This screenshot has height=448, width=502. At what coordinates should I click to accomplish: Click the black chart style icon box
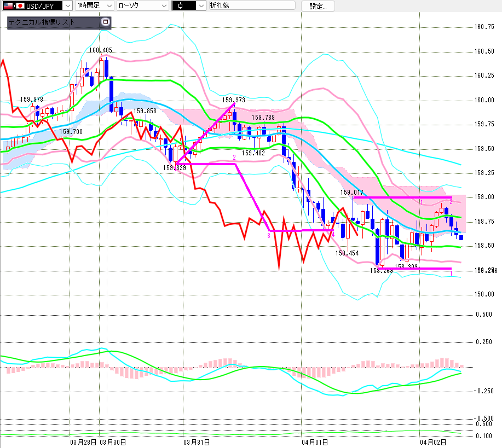click(x=183, y=5)
